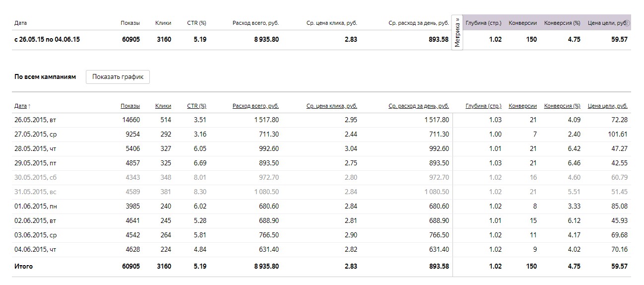The height and width of the screenshot is (285, 644).
Task: Click the help question-mark icon by Цена цели
Action: click(x=627, y=23)
